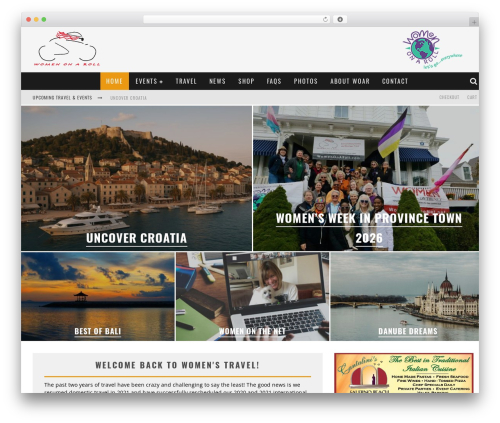
Task: Click the Women on a Roll globe logo
Action: (432, 49)
